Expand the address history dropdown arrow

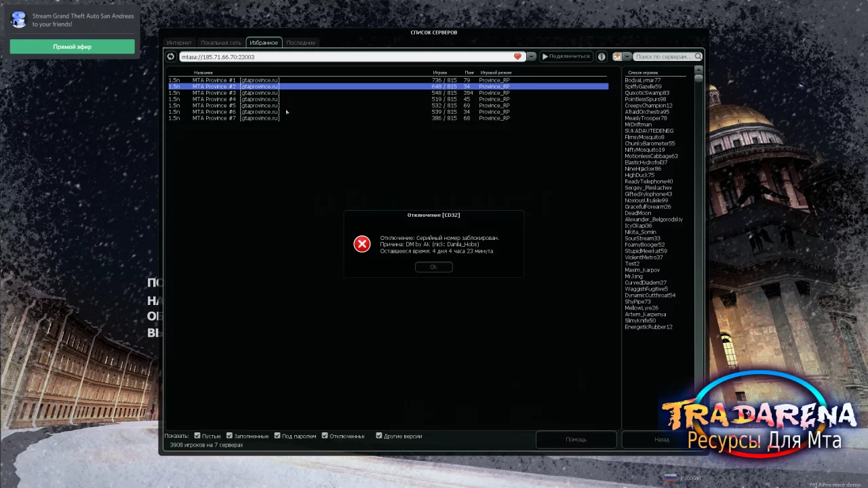tap(532, 57)
